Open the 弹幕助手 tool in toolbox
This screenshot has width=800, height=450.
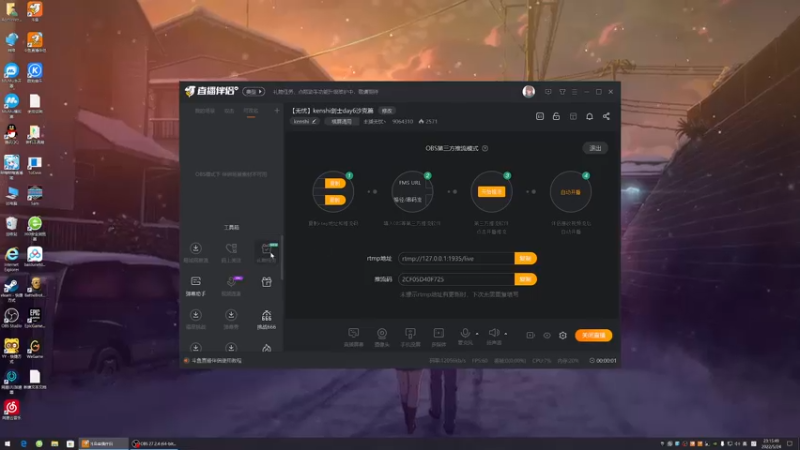pos(195,286)
